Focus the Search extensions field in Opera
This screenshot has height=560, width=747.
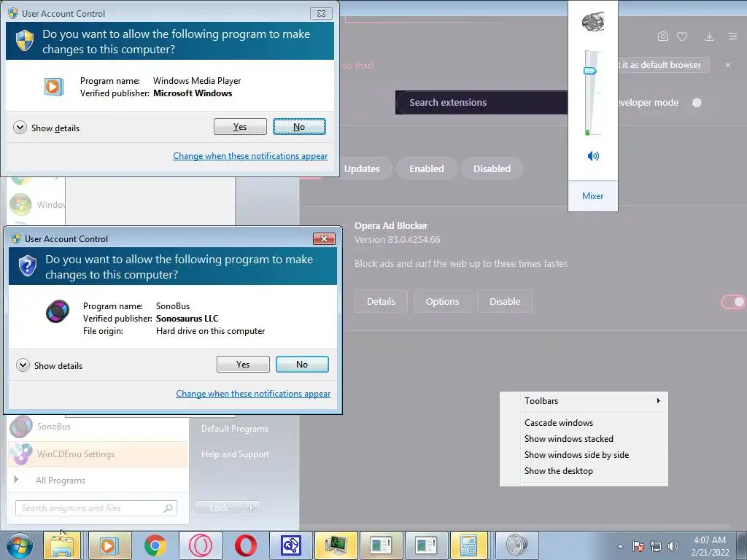[x=481, y=102]
